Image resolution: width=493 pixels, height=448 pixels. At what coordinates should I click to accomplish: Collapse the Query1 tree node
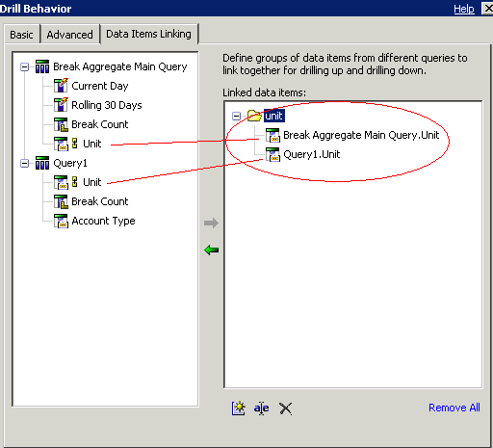point(24,164)
